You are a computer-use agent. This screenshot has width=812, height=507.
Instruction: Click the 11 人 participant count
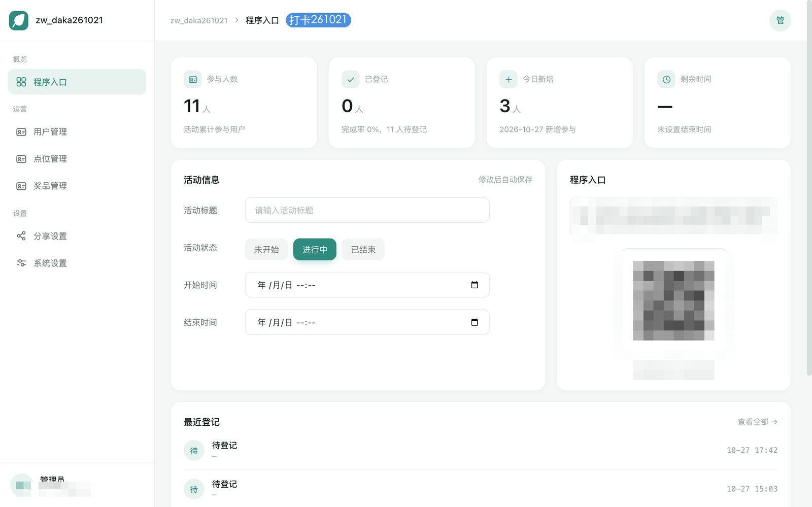click(x=197, y=106)
